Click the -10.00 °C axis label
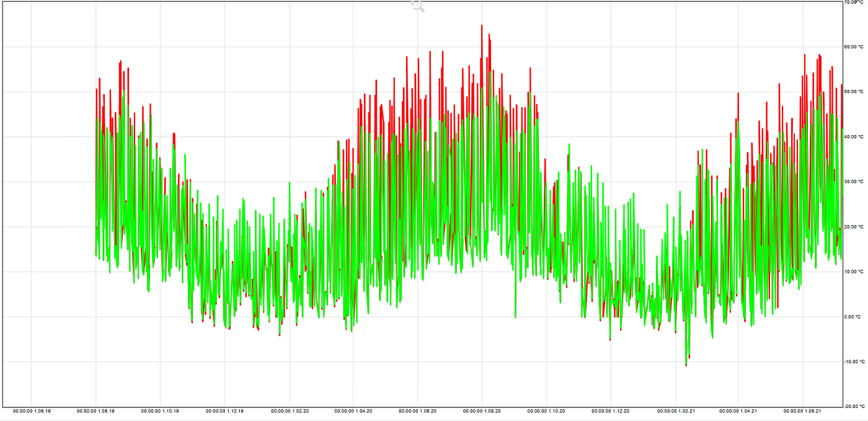This screenshot has height=421, width=868. (854, 361)
